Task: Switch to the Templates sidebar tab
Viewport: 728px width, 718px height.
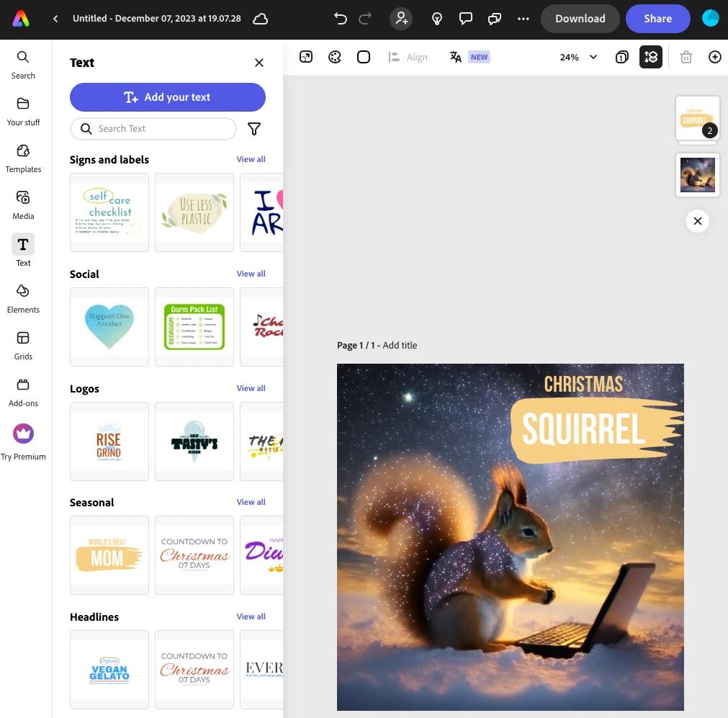Action: click(23, 158)
